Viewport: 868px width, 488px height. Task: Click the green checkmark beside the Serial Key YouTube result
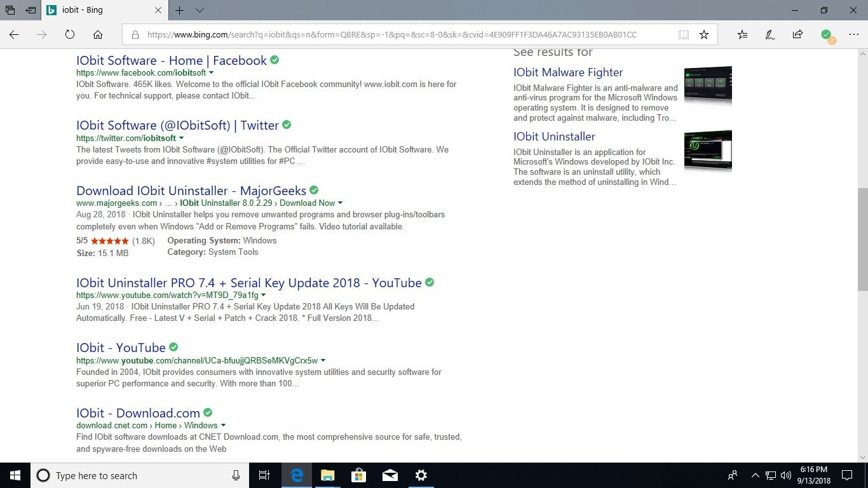click(430, 282)
